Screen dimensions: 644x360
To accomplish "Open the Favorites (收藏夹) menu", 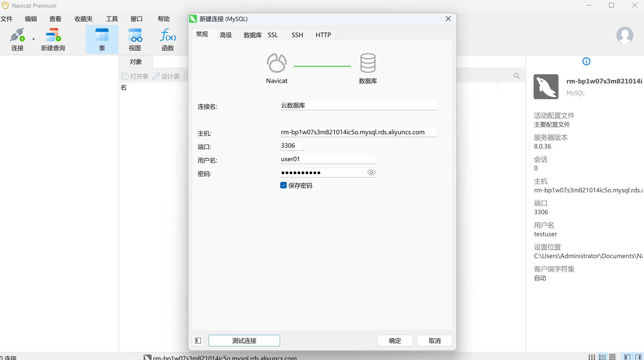I will 84,19.
